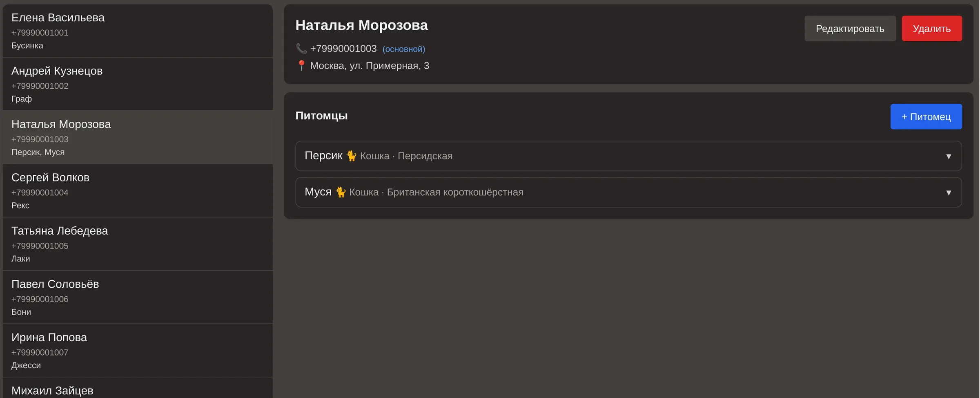The width and height of the screenshot is (980, 398).
Task: Click the Редактировать button
Action: click(850, 29)
